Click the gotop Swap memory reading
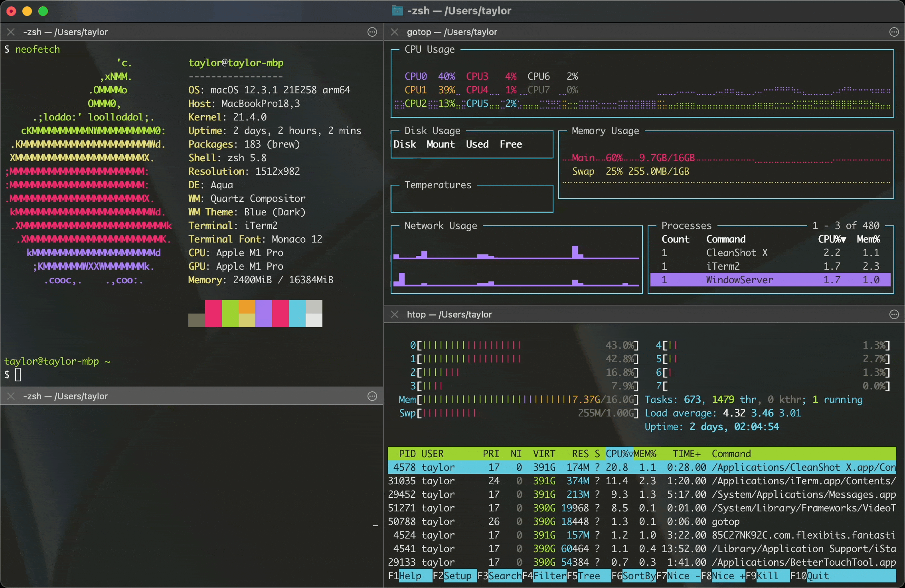This screenshot has height=588, width=905. coord(630,171)
